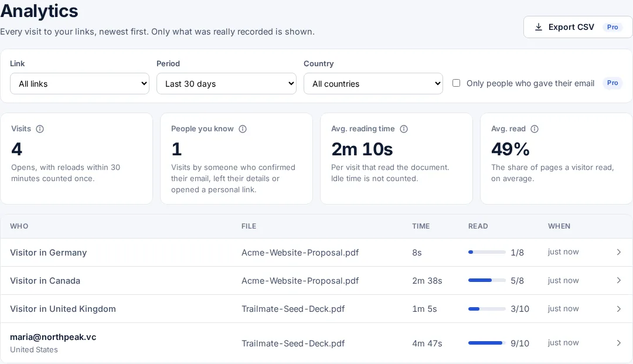Click the 2m 10s average reading time
This screenshot has height=364, width=633.
(362, 149)
